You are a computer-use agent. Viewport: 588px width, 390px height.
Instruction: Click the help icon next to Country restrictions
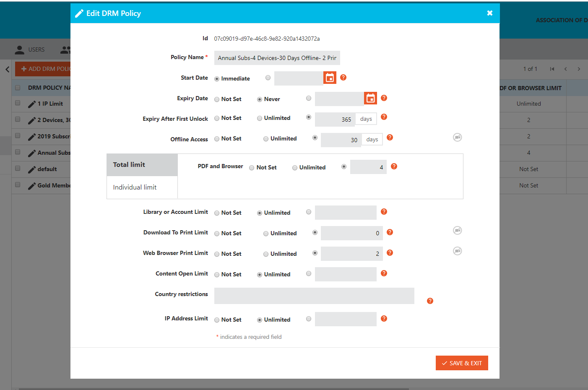(429, 301)
